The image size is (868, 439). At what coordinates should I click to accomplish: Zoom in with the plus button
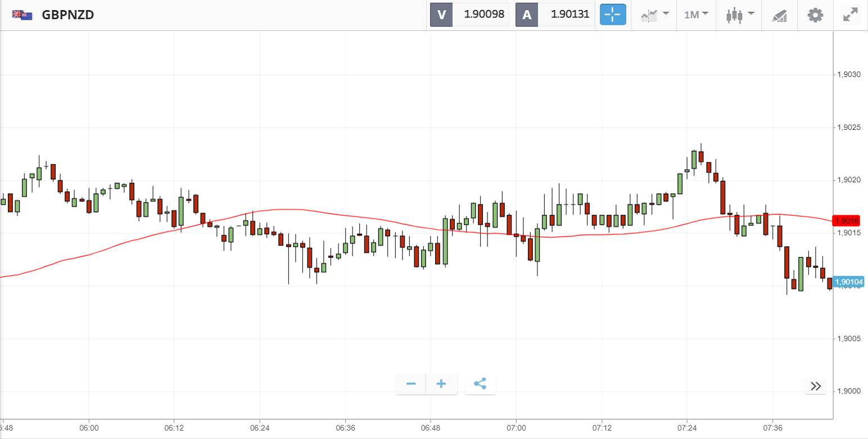[441, 384]
